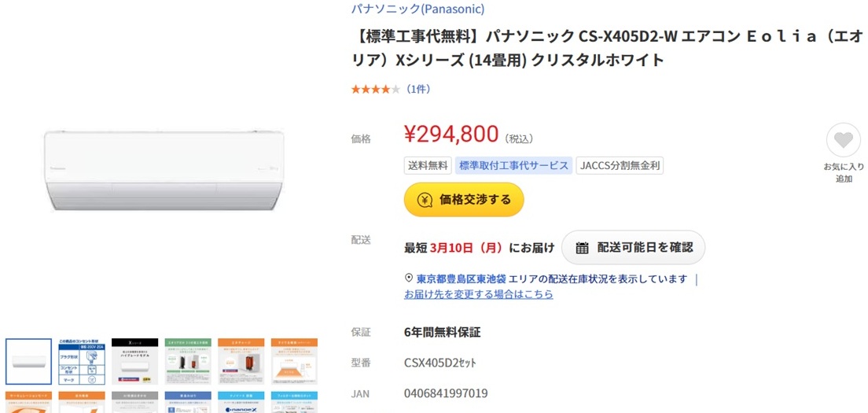Screen dimensions: 868x413
Task: Select the fifth thumbnail in the first row
Action: click(x=240, y=362)
